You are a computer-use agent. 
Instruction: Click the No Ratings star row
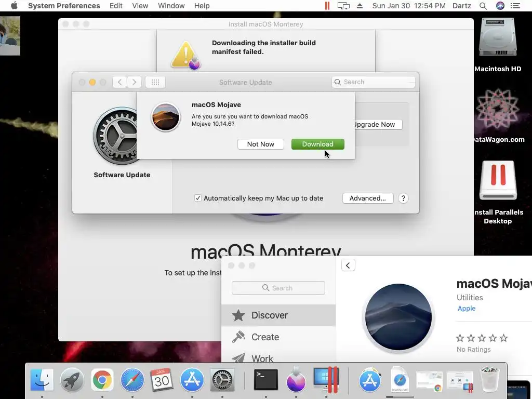482,338
